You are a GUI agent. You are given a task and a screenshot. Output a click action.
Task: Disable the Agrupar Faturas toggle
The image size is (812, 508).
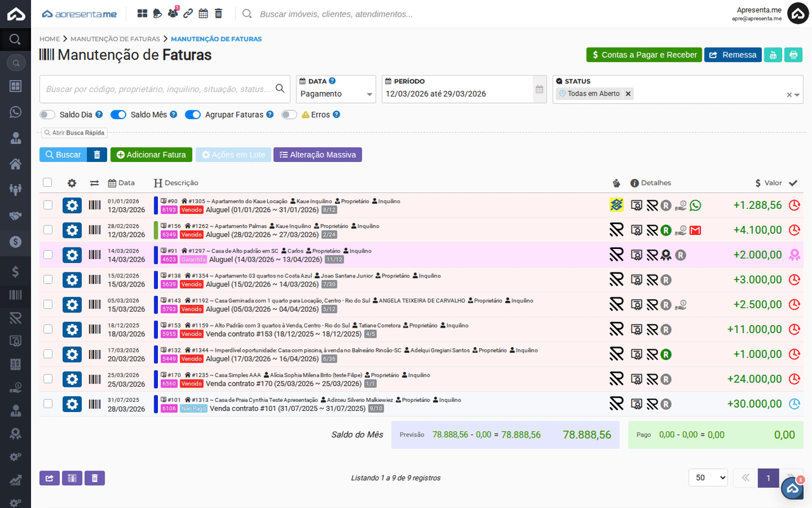point(193,115)
